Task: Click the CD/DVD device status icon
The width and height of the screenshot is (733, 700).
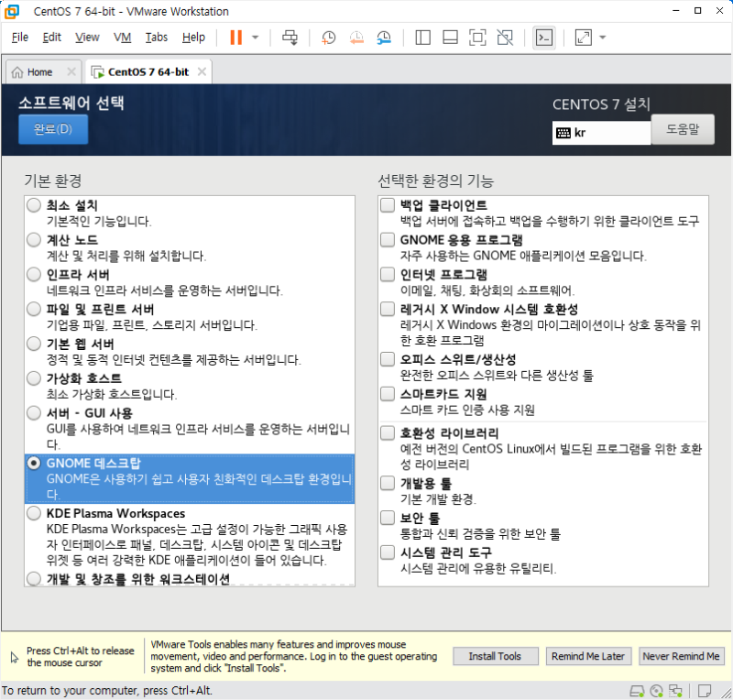Action: point(657,691)
